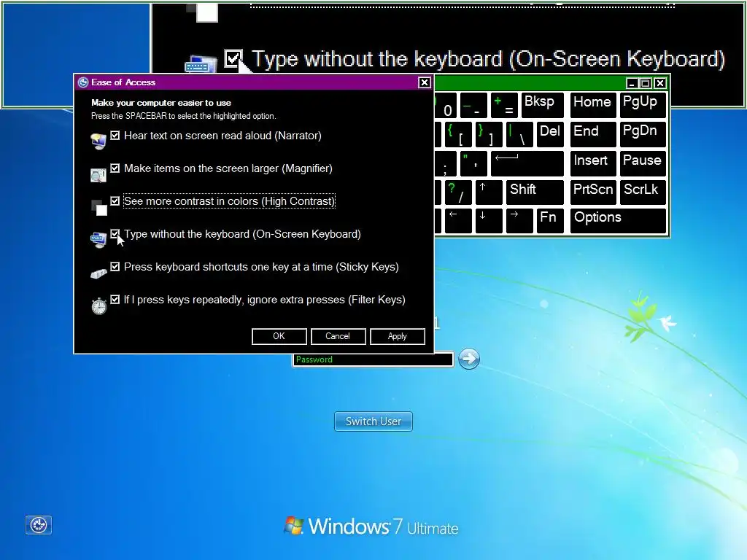The image size is (747, 560).
Task: Click the Password input field
Action: point(373,359)
